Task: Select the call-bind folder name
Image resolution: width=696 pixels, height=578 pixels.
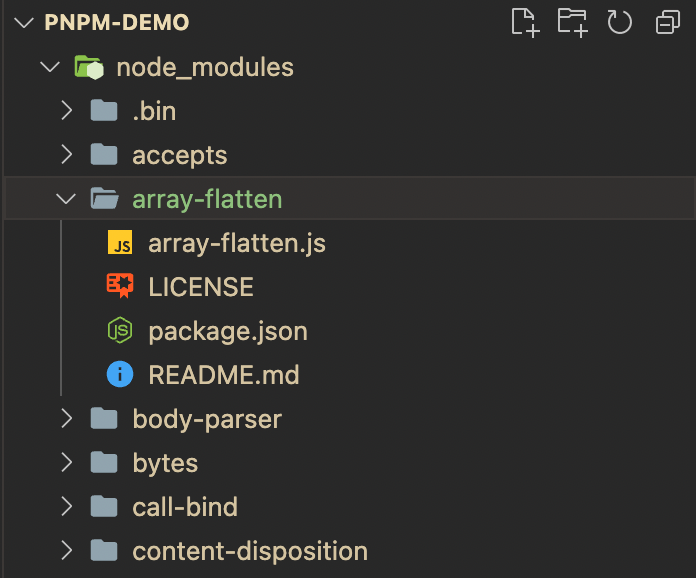Action: point(185,507)
